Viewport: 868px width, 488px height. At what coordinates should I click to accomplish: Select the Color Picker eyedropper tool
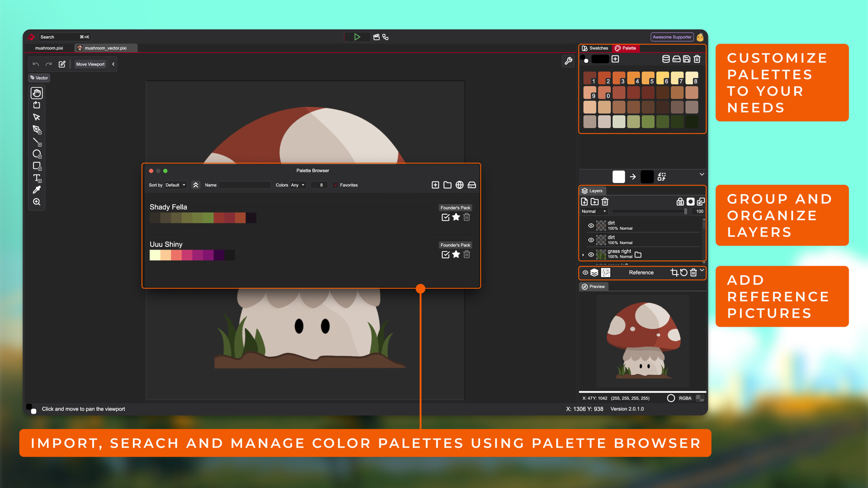[x=37, y=190]
